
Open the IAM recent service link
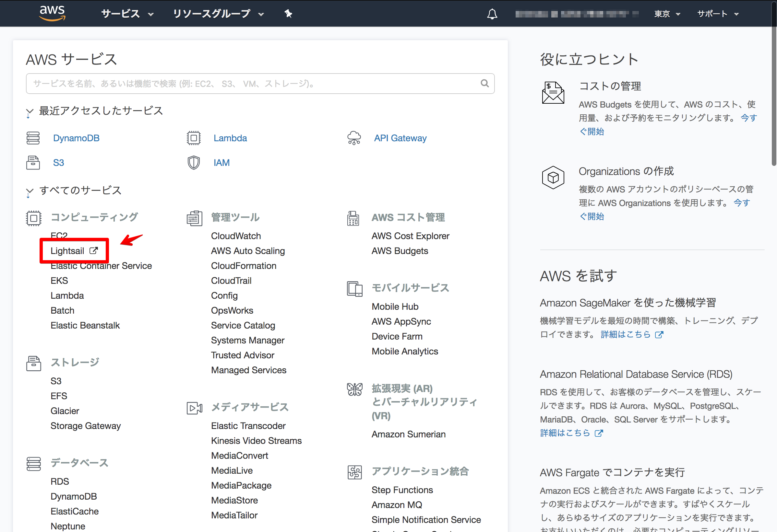coord(221,163)
